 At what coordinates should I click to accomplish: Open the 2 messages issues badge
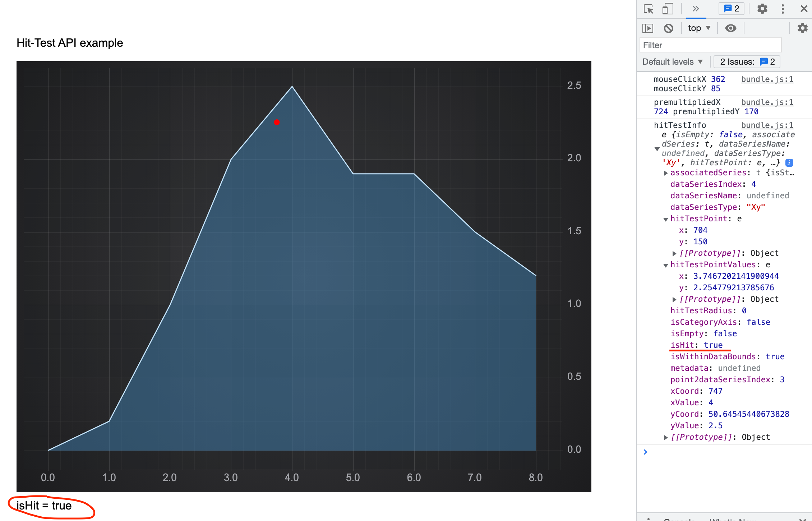732,9
